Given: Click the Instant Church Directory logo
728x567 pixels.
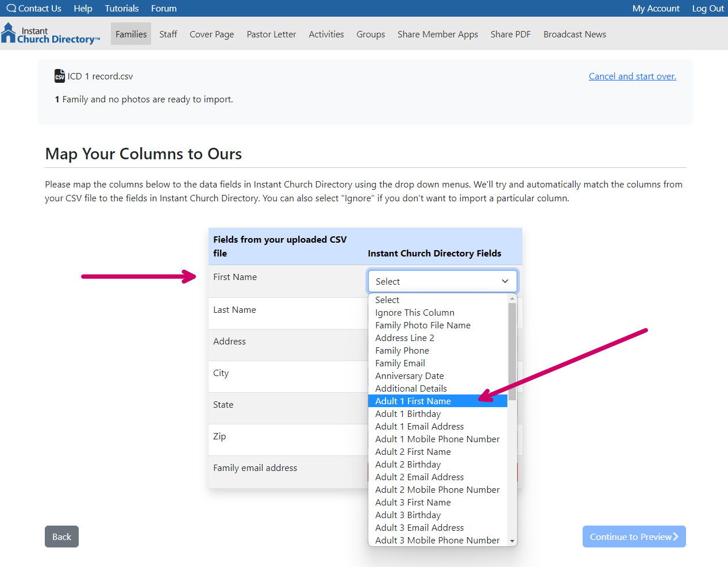Looking at the screenshot, I should click(51, 33).
